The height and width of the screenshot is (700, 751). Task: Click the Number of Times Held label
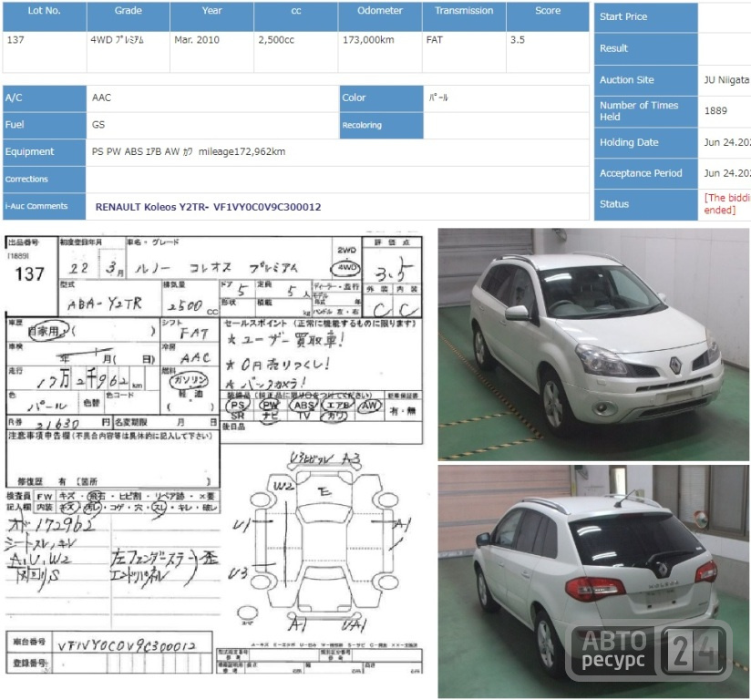pos(645,111)
